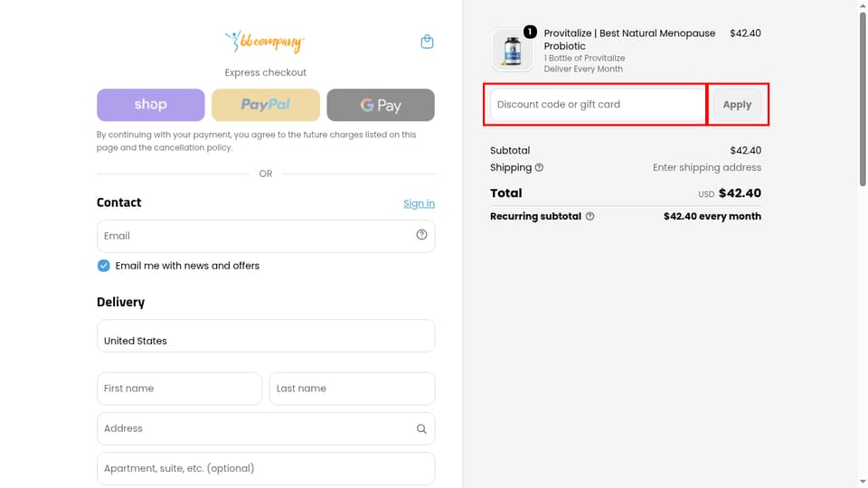The height and width of the screenshot is (488, 868).
Task: Open the shopping bag cart icon
Action: (427, 42)
